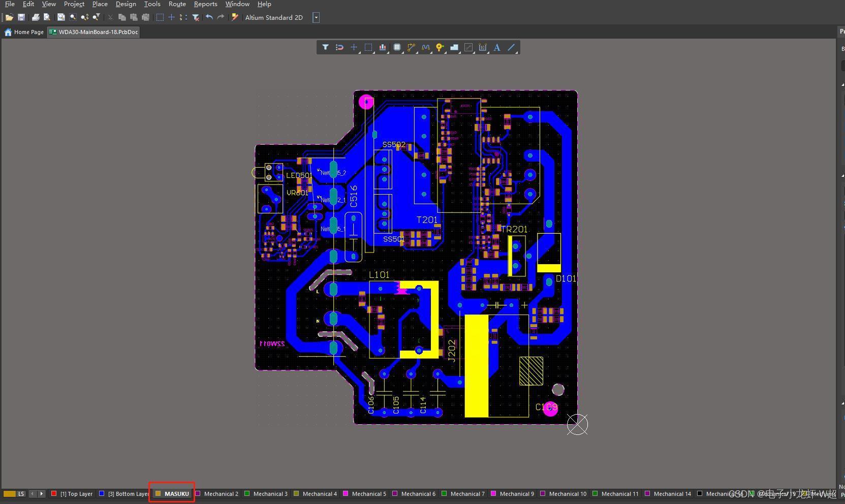Select the Mechanical 5 layer tab
Image resolution: width=845 pixels, height=504 pixels.
coord(365,494)
